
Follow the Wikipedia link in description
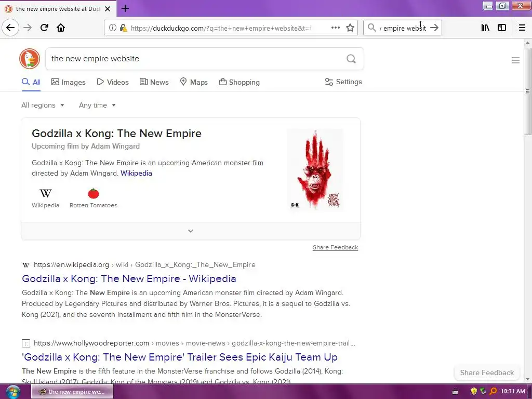(x=137, y=173)
